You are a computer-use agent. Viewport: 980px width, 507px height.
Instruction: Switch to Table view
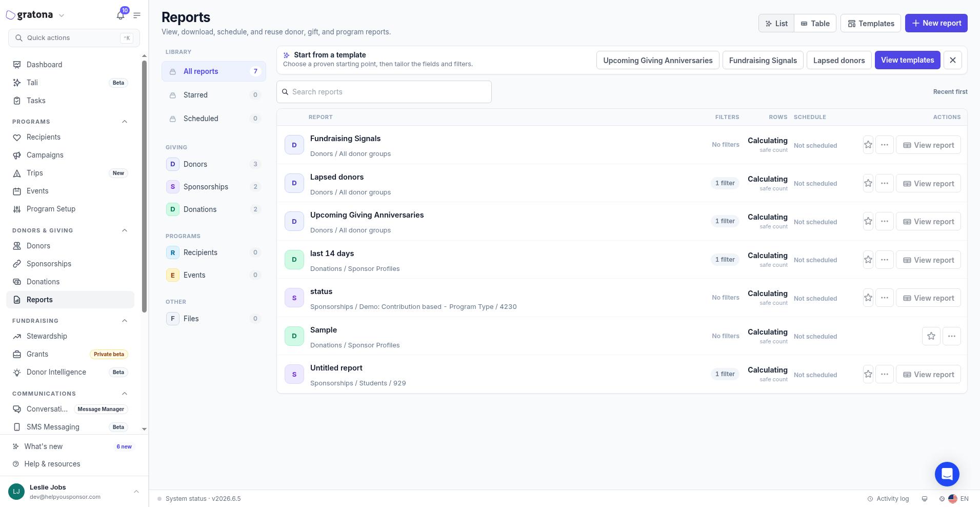[x=815, y=23]
